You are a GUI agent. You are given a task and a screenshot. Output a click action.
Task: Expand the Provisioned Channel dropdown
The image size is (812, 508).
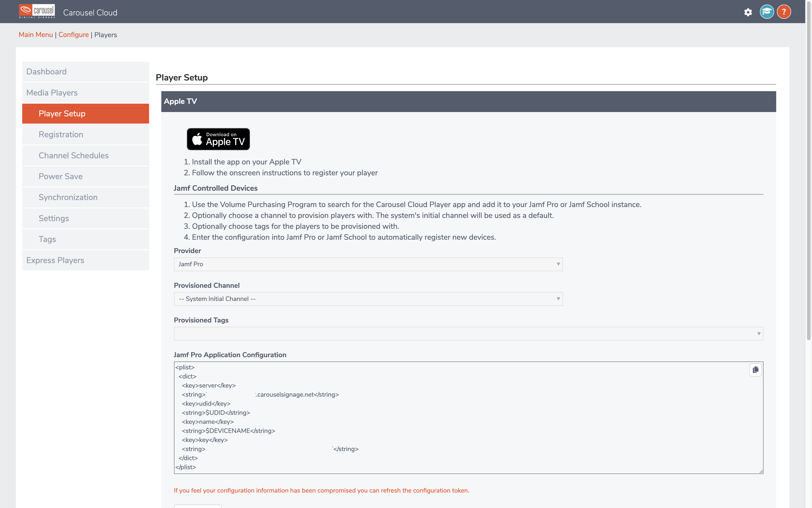pyautogui.click(x=368, y=299)
